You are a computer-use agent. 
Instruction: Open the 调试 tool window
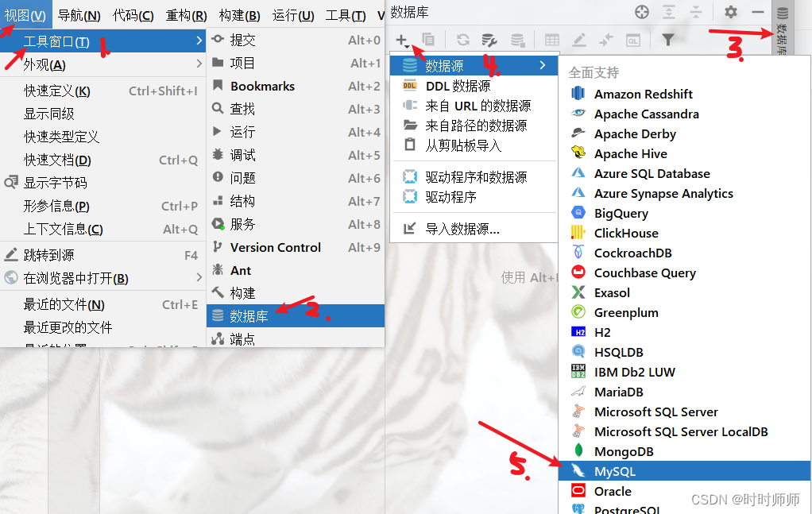296,155
